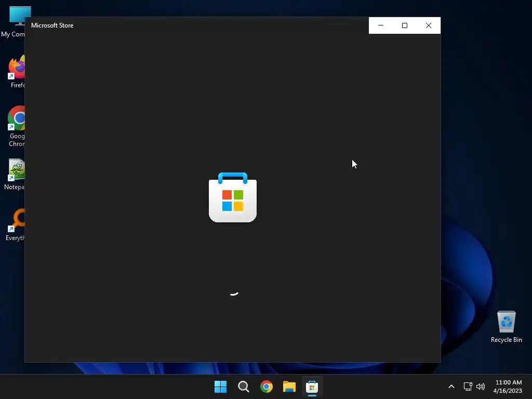Viewport: 532px width, 399px height.
Task: Open the Windows Start menu
Action: (220, 387)
